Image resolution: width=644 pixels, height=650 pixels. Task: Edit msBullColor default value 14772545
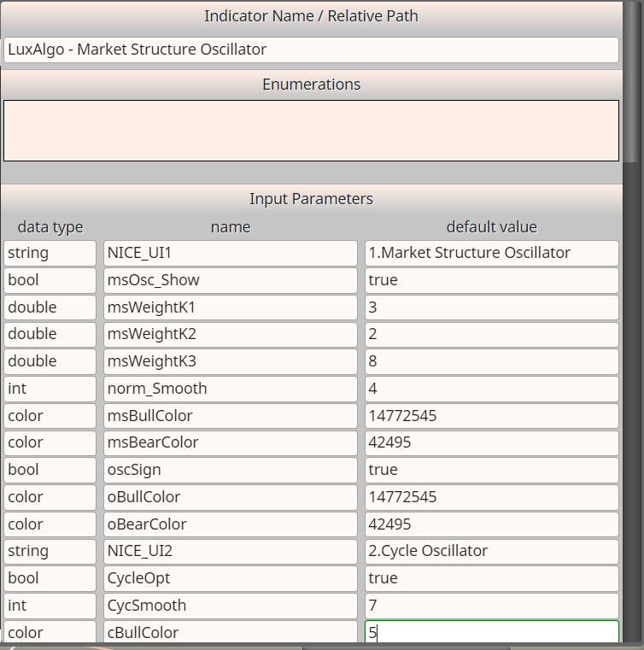(x=492, y=416)
